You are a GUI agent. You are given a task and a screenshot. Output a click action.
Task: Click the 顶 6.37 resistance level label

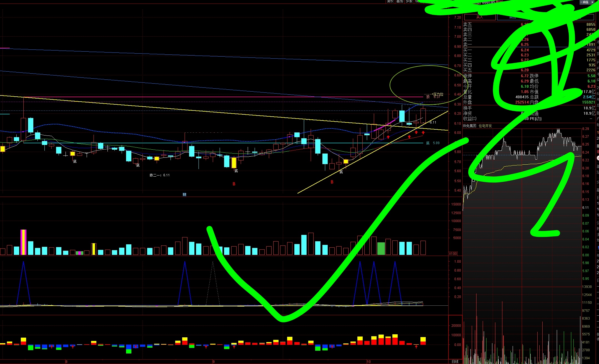tap(433, 97)
